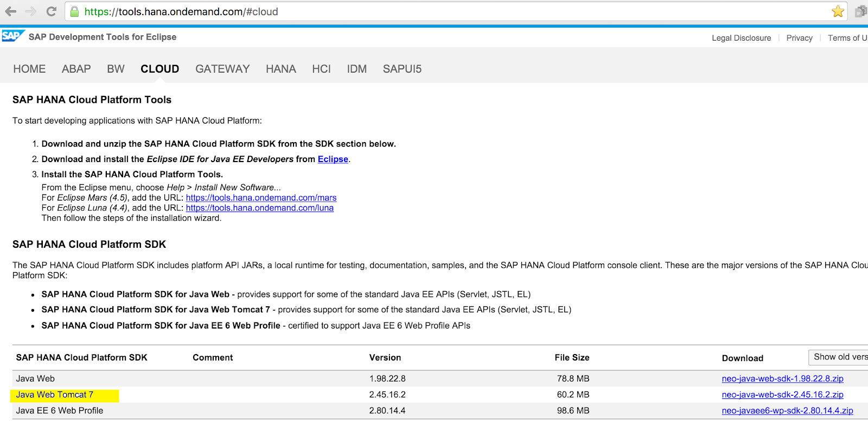Click the version value 2.80.14.4
Image resolution: width=868 pixels, height=431 pixels.
(387, 410)
